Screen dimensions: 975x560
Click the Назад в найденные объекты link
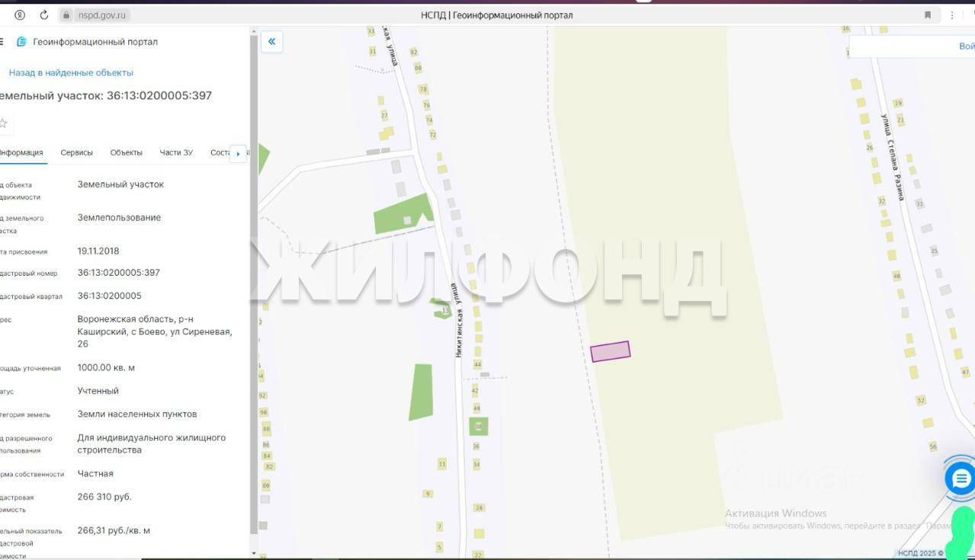(x=71, y=72)
